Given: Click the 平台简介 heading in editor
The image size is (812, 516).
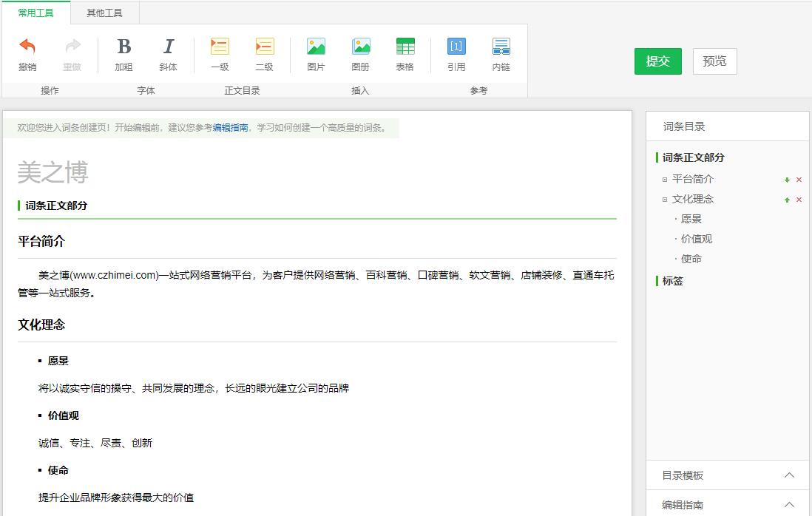Looking at the screenshot, I should (41, 241).
